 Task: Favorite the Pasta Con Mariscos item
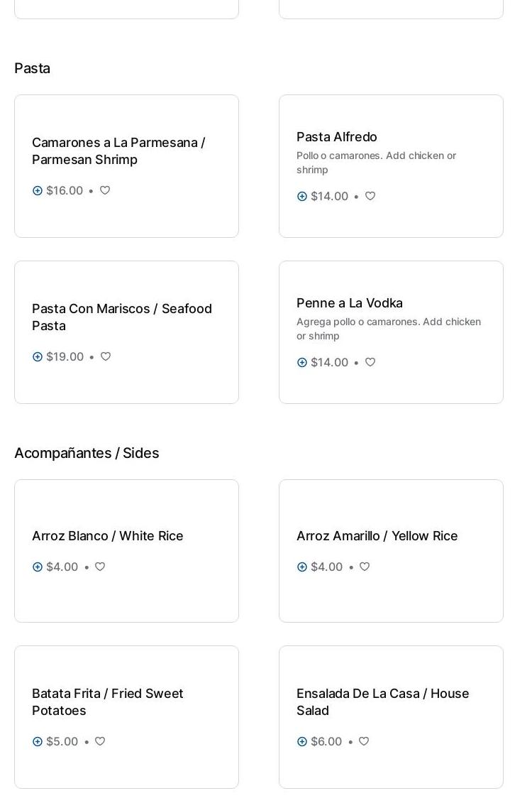coord(106,356)
